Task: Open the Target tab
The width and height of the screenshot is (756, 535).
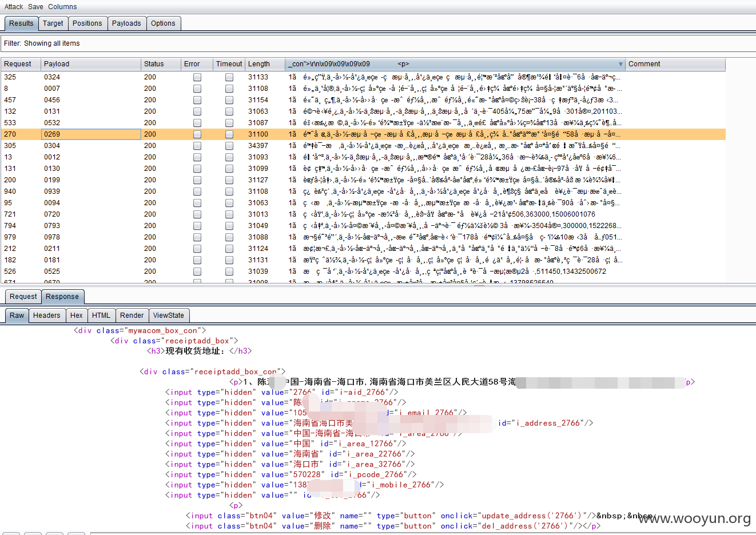Action: [53, 23]
